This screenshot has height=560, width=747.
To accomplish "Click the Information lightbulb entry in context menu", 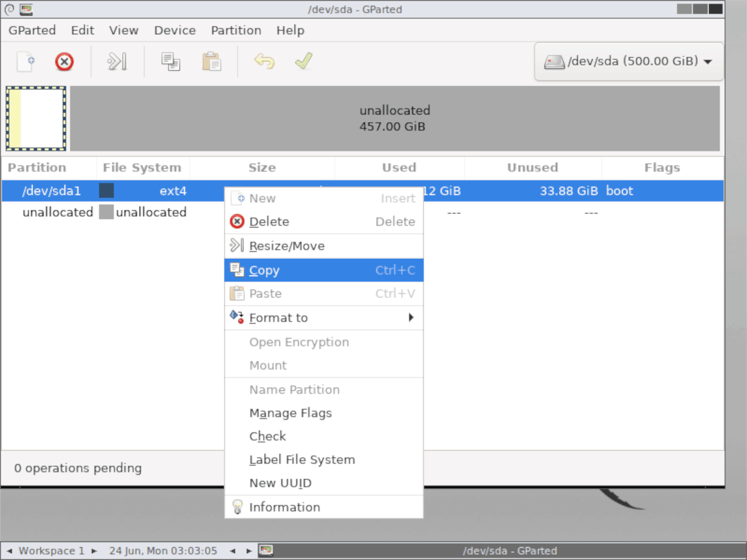I will (x=284, y=506).
